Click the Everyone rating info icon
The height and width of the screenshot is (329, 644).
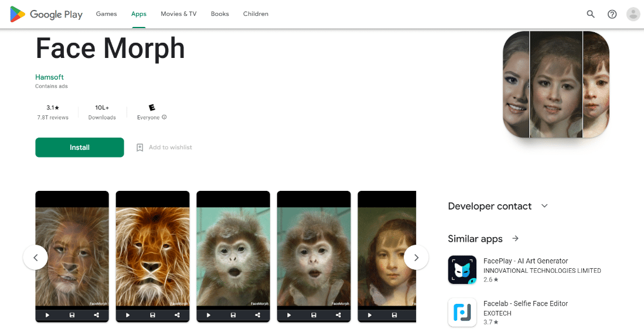[x=164, y=117]
